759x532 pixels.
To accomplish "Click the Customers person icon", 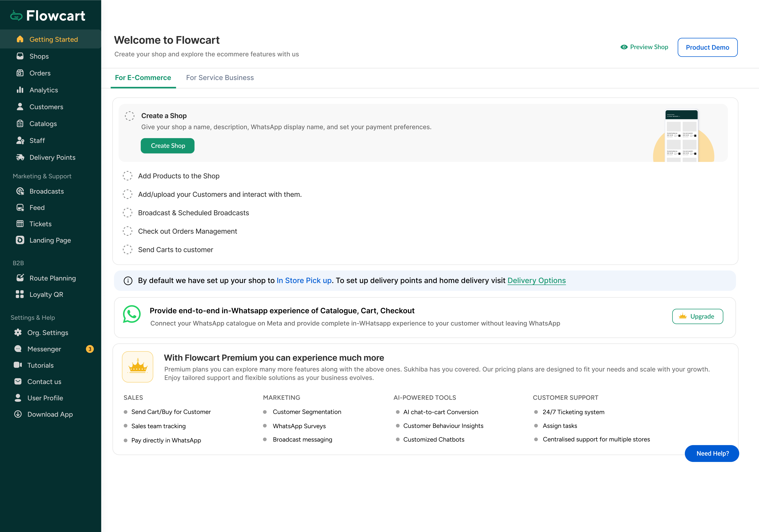I will (20, 107).
